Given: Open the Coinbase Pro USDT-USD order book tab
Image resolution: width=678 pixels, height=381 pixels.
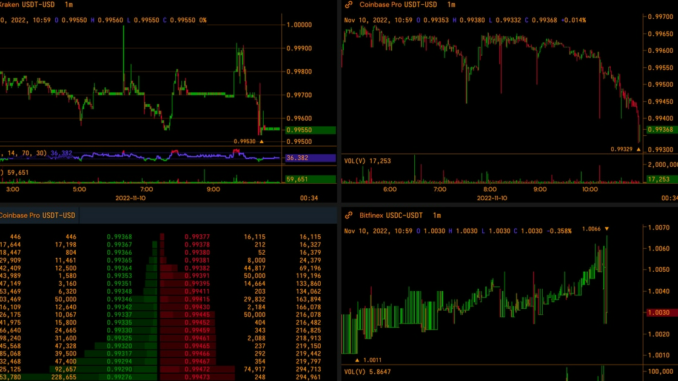Looking at the screenshot, I should 38,215.
